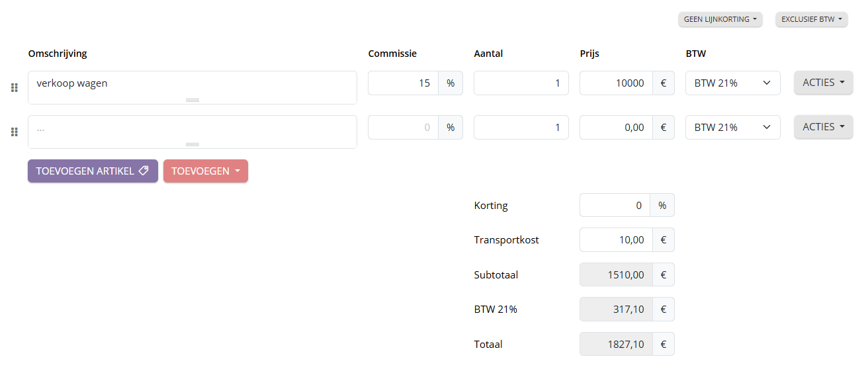Click the second row price field showing 0,00

[615, 128]
